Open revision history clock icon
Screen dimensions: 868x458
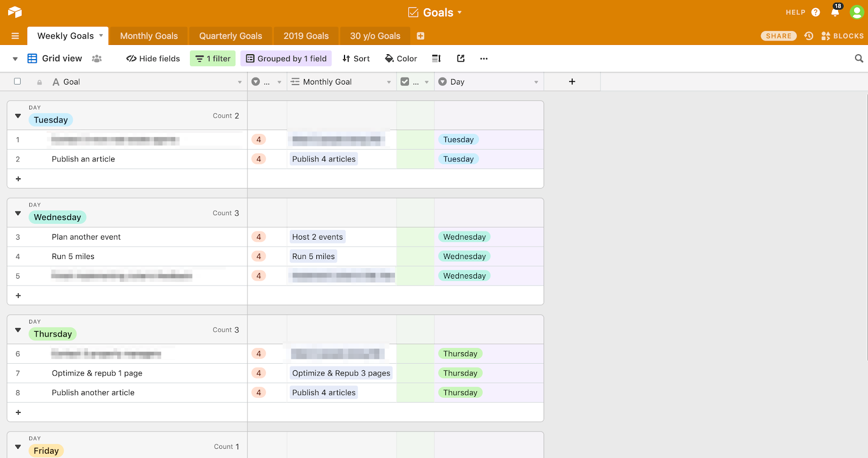click(809, 36)
